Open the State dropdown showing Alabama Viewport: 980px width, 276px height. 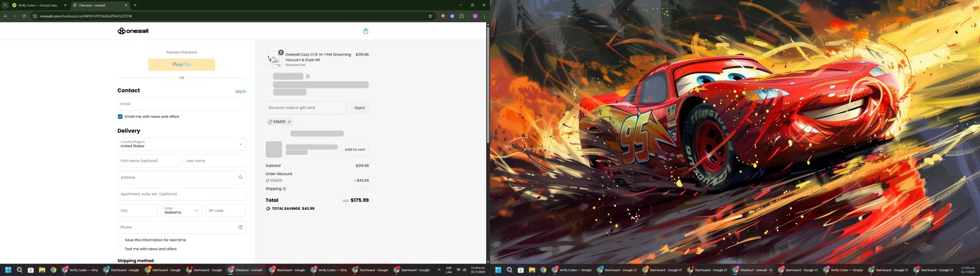click(x=182, y=211)
